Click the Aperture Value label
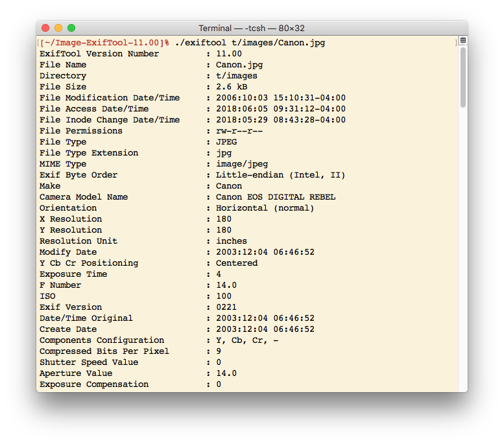 point(76,373)
